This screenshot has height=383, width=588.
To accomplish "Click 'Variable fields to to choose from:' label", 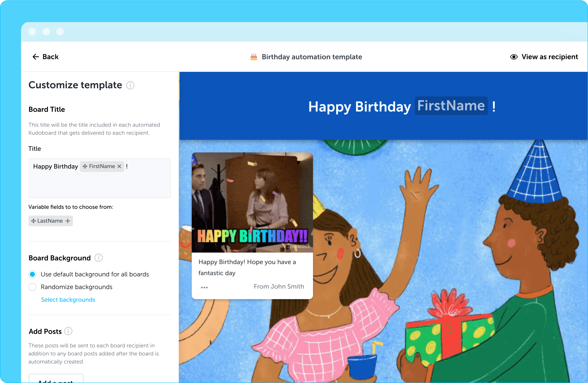I will (x=71, y=207).
